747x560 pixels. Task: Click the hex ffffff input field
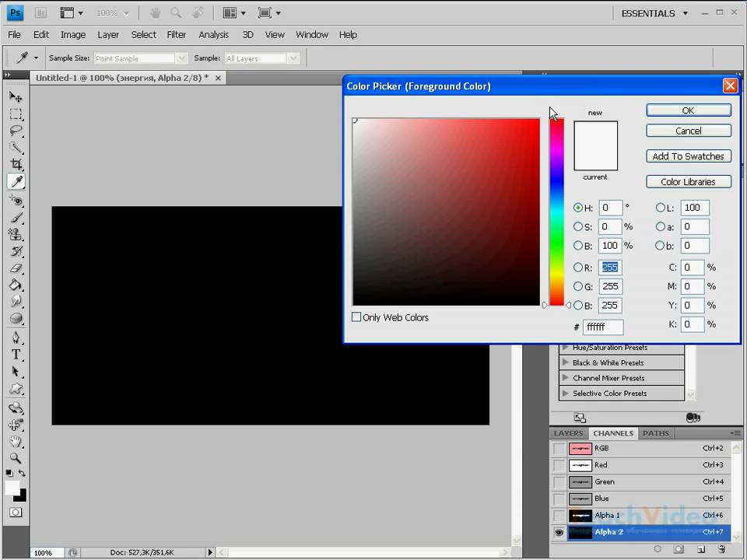[602, 327]
